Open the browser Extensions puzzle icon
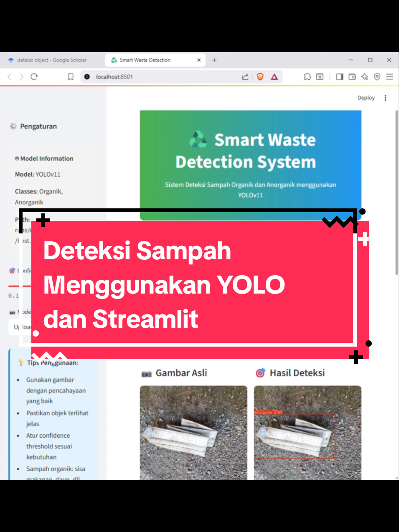399x532 pixels. click(308, 77)
